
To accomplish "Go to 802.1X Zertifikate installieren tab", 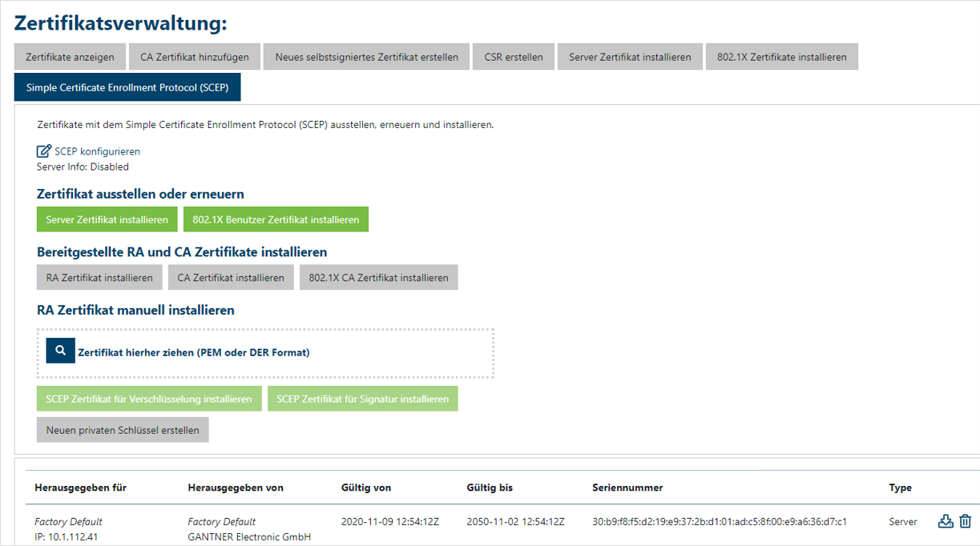I will pyautogui.click(x=782, y=57).
